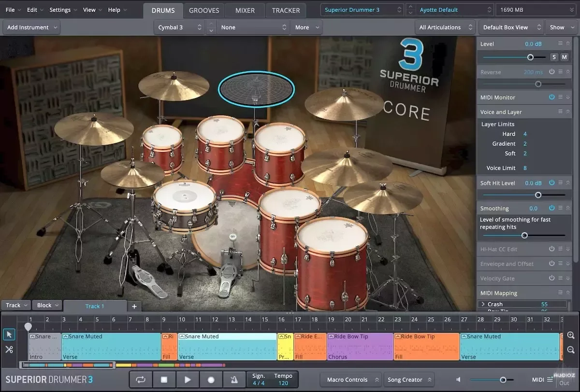Open the Envelope and Offset menu icon
This screenshot has width=580, height=392.
(x=561, y=264)
